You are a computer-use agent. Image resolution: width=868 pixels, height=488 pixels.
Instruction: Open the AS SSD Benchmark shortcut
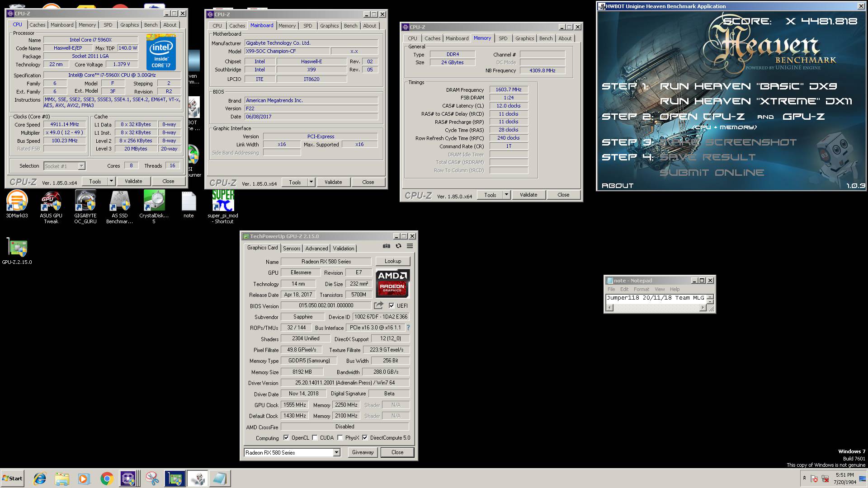click(x=120, y=207)
